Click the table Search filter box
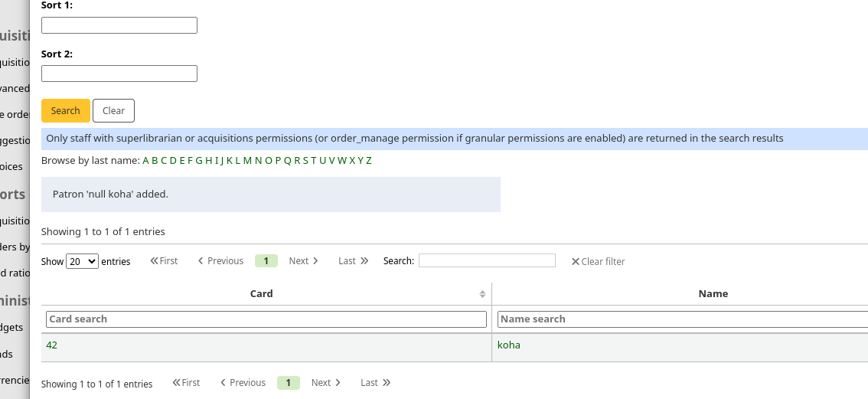868x399 pixels. [x=487, y=261]
